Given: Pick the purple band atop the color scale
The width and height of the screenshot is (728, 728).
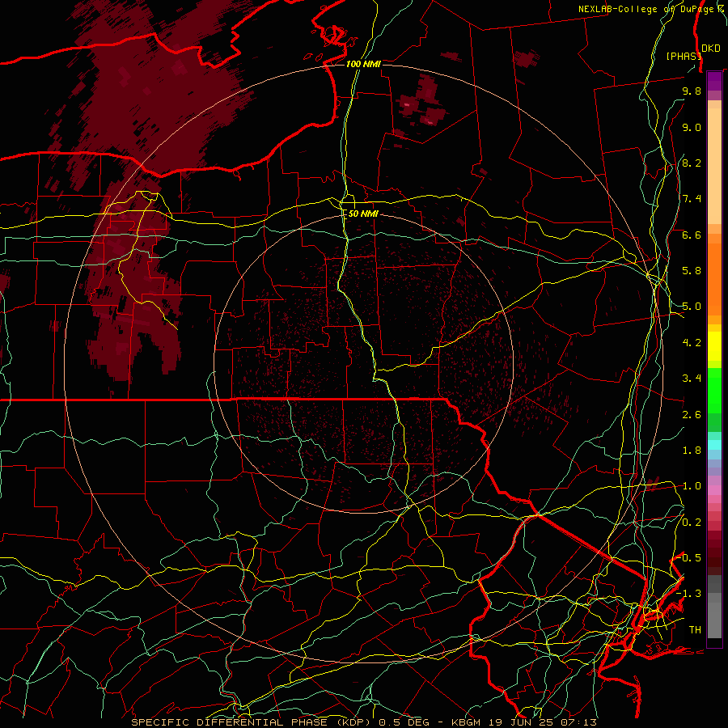Looking at the screenshot, I should click(x=714, y=81).
